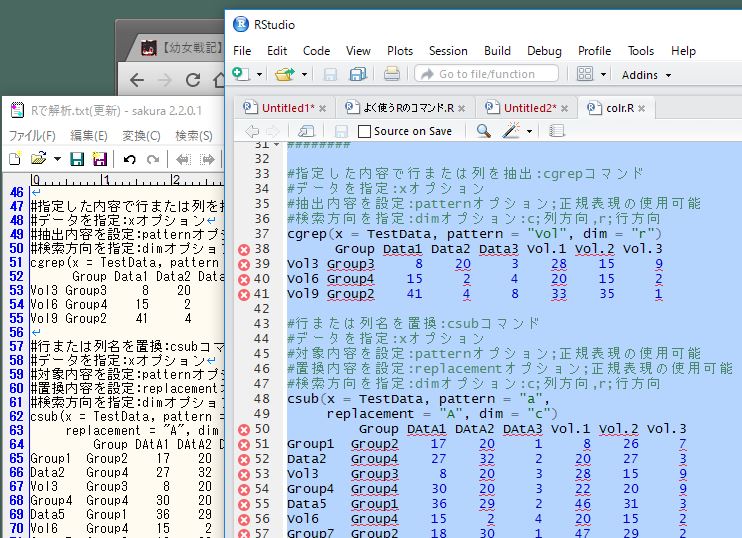Click the Open File folder icon
Image resolution: width=742 pixels, height=538 pixels.
pos(285,74)
